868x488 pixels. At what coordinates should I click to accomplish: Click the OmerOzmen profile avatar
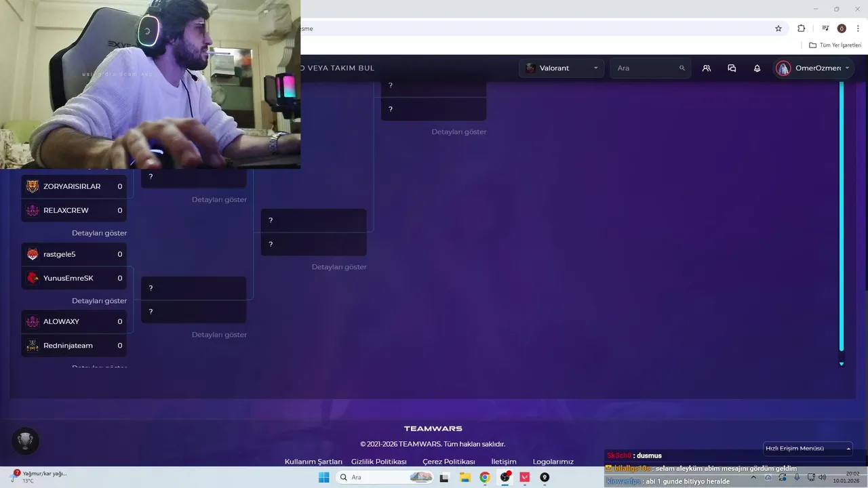783,68
